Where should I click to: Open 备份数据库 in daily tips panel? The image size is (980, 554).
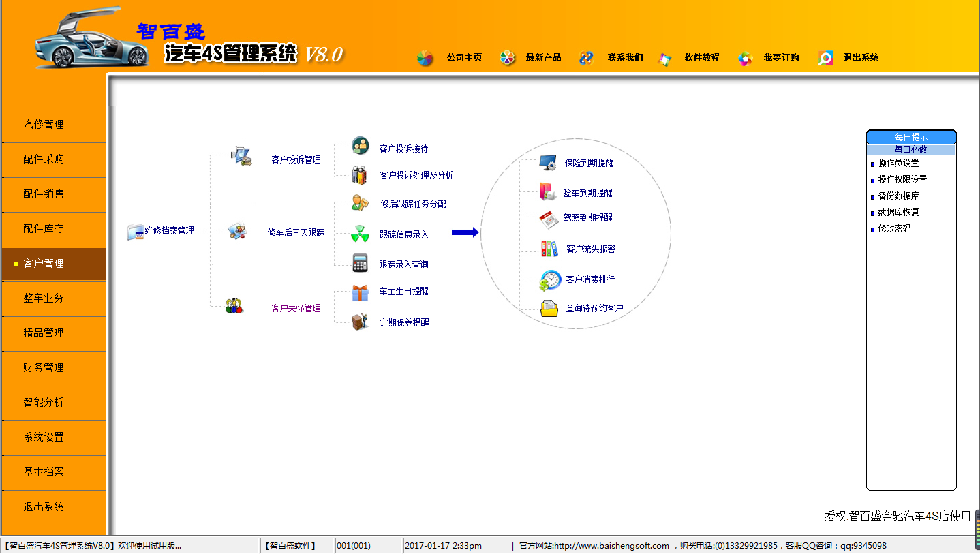point(898,196)
